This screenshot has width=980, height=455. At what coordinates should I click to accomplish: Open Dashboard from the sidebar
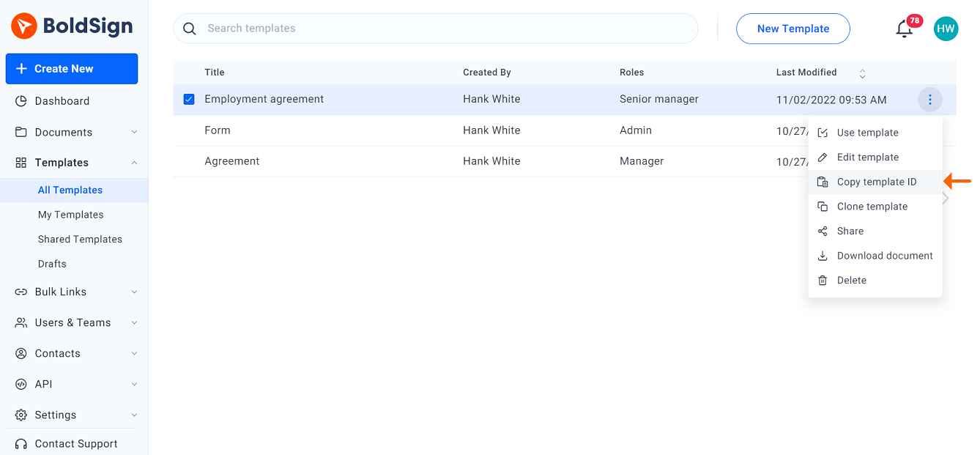tap(62, 101)
